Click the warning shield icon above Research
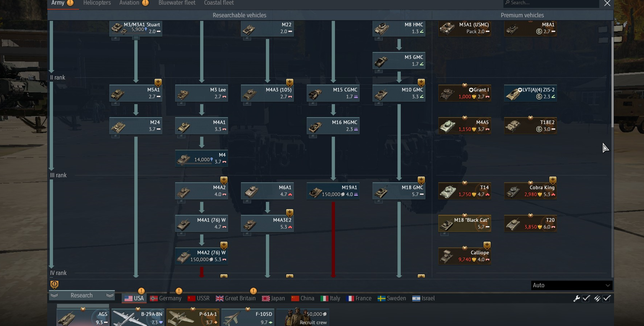 (x=54, y=284)
